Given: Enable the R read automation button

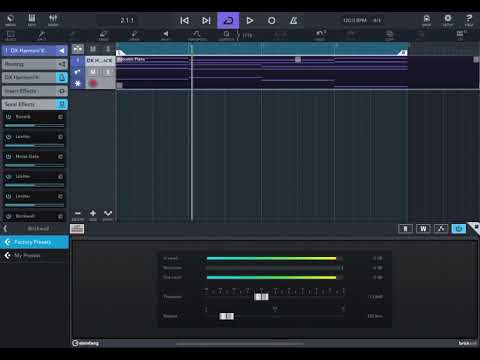Looking at the screenshot, I should 405,229.
